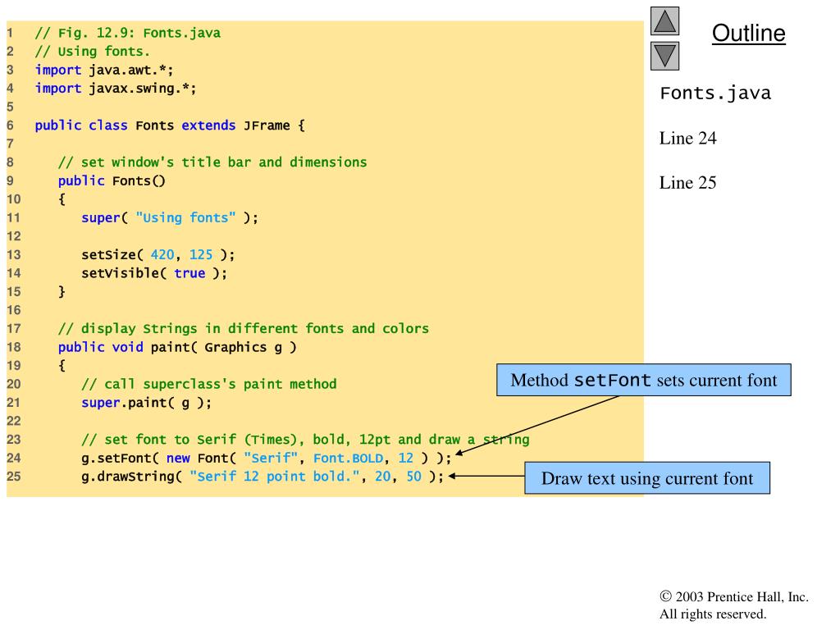Click line number 25 in the gutter
This screenshot has width=840, height=630.
click(14, 477)
